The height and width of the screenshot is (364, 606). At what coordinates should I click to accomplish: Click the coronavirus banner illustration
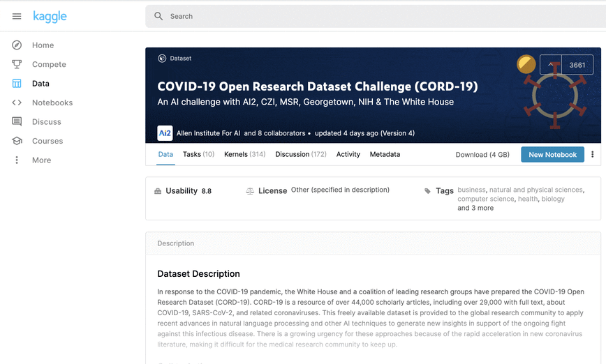554,96
